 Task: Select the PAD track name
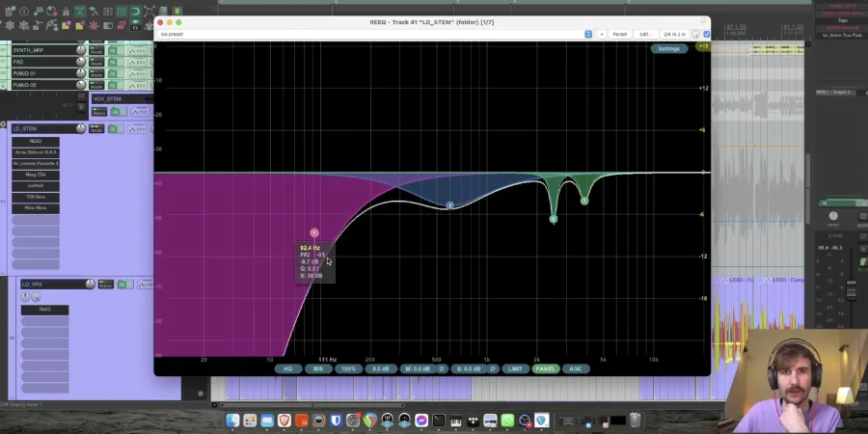tap(18, 62)
